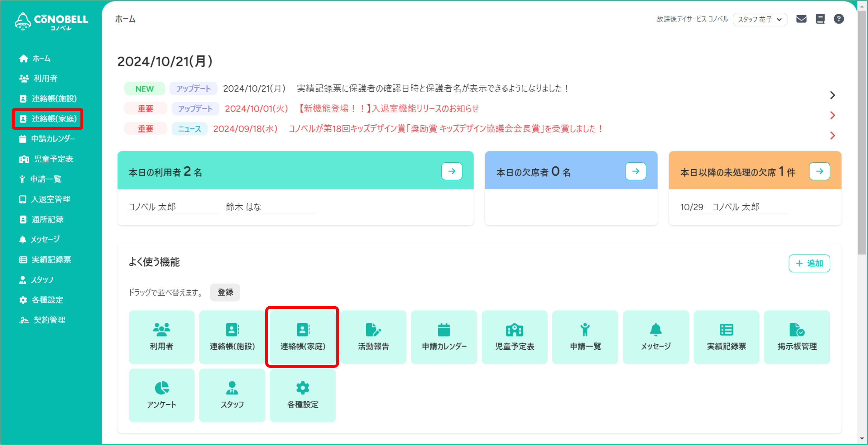
Task: Click the 登録 button
Action: [225, 292]
